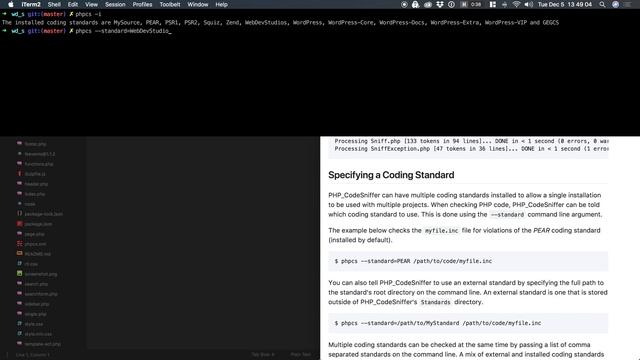Click the 'phpcs --standard=PEAR' code block
Image resolution: width=640 pixels, height=360 pixels.
(468, 261)
